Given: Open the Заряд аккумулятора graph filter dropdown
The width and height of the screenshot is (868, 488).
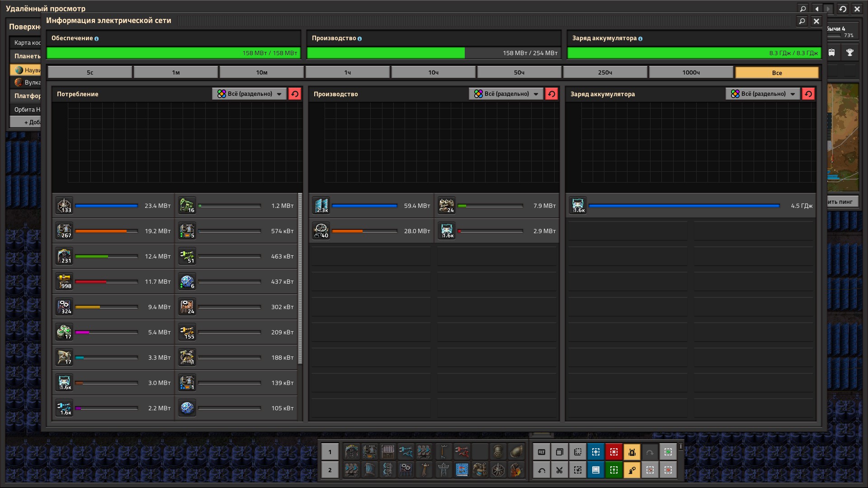Looking at the screenshot, I should [x=763, y=94].
